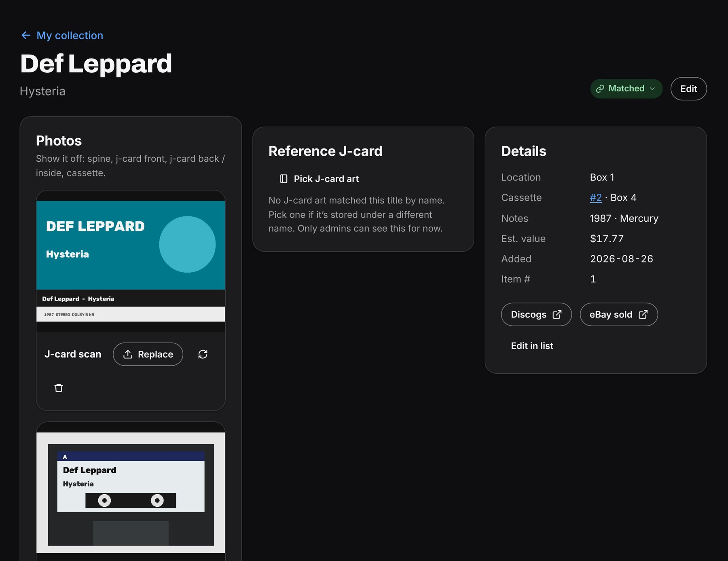The width and height of the screenshot is (728, 561).
Task: Open the J-card scan photo thumbnail
Action: click(x=131, y=261)
